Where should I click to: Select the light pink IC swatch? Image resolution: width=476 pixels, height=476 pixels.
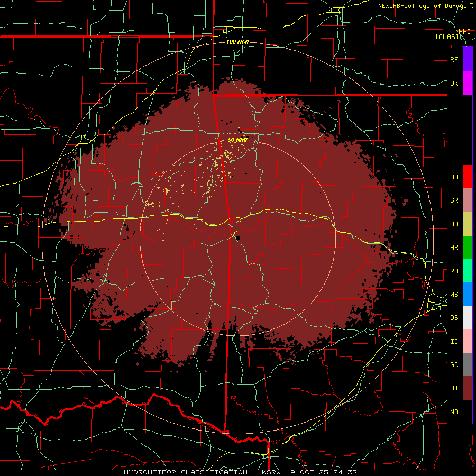[x=467, y=341]
